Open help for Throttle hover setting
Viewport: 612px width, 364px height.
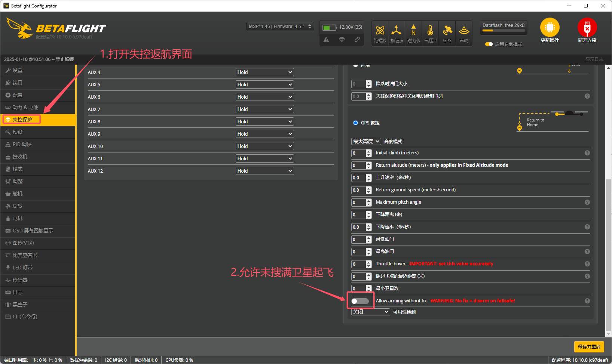coord(587,264)
